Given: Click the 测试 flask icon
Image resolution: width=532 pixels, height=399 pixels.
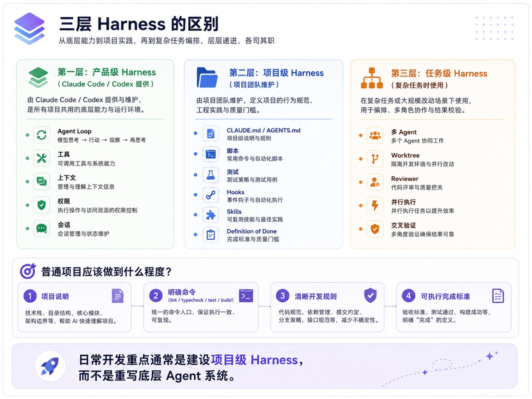Looking at the screenshot, I should click(211, 175).
